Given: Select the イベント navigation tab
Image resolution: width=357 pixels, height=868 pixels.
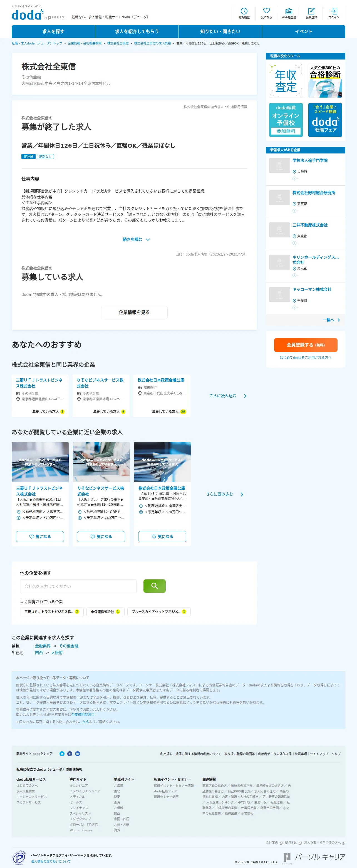Looking at the screenshot, I should (x=304, y=31).
